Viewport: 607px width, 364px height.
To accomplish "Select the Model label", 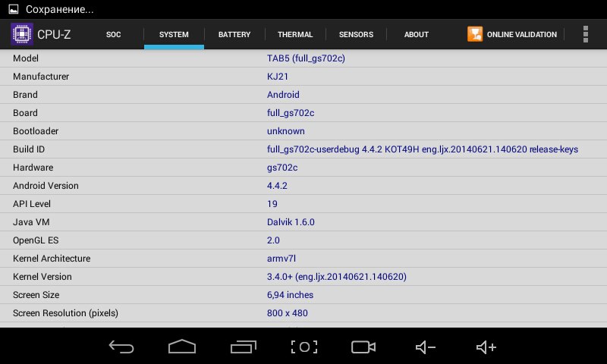I will (x=26, y=58).
